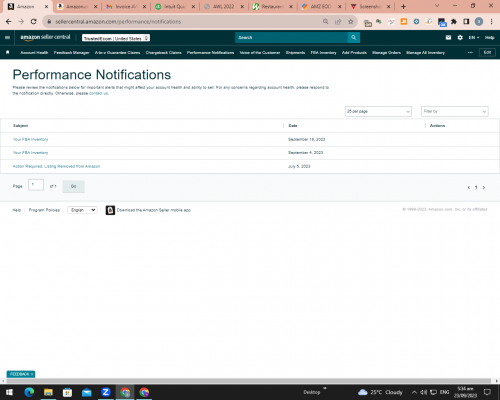This screenshot has width=500, height=400.
Task: Open the notification center icon in taskbar
Action: pyautogui.click(x=487, y=392)
